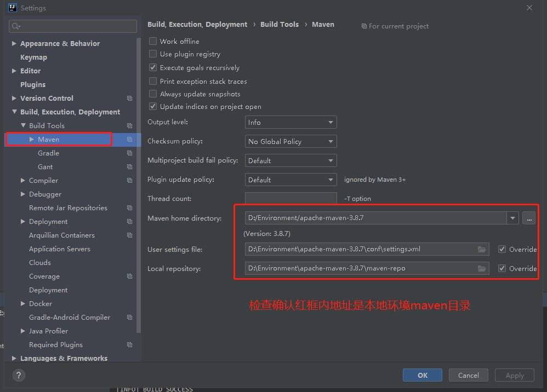
Task: Click the per-project icon beside Compiler
Action: pyautogui.click(x=129, y=181)
